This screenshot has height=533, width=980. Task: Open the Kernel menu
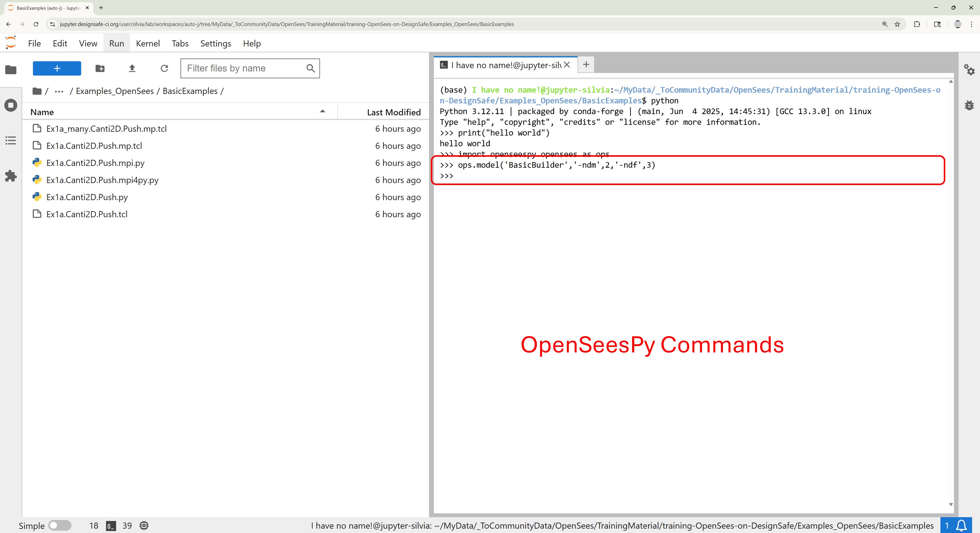(x=148, y=43)
